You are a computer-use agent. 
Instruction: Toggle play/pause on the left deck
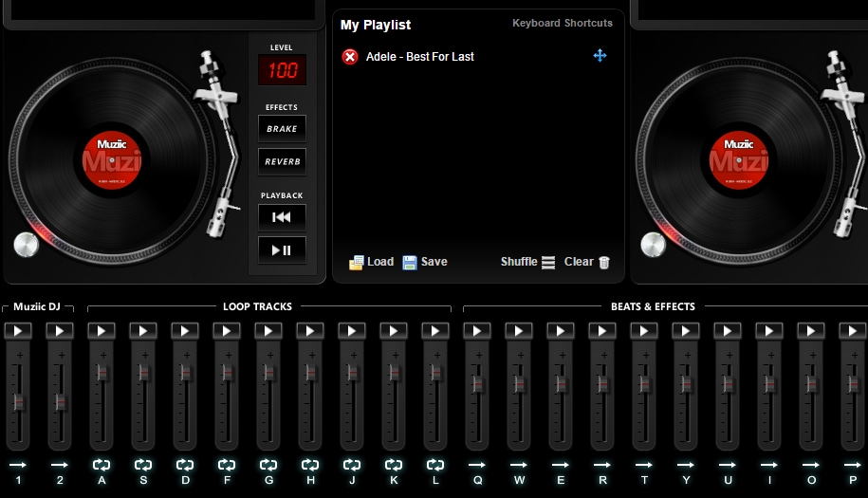pos(282,250)
